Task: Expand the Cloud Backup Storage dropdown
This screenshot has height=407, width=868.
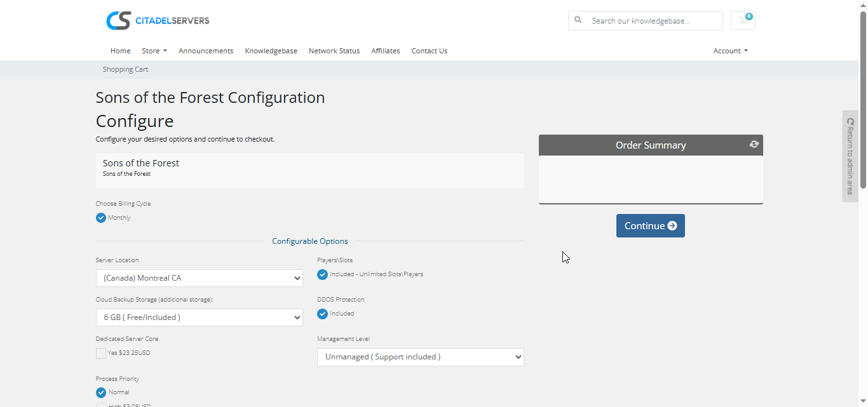Action: click(199, 317)
